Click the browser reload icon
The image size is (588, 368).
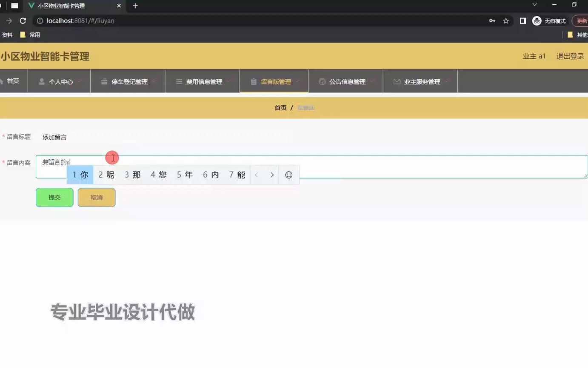tap(23, 20)
